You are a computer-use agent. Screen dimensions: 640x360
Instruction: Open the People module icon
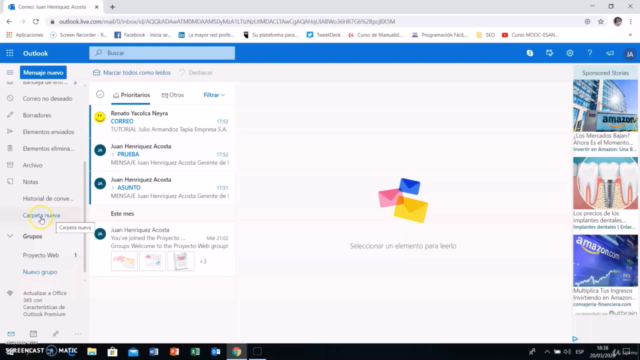click(x=56, y=334)
